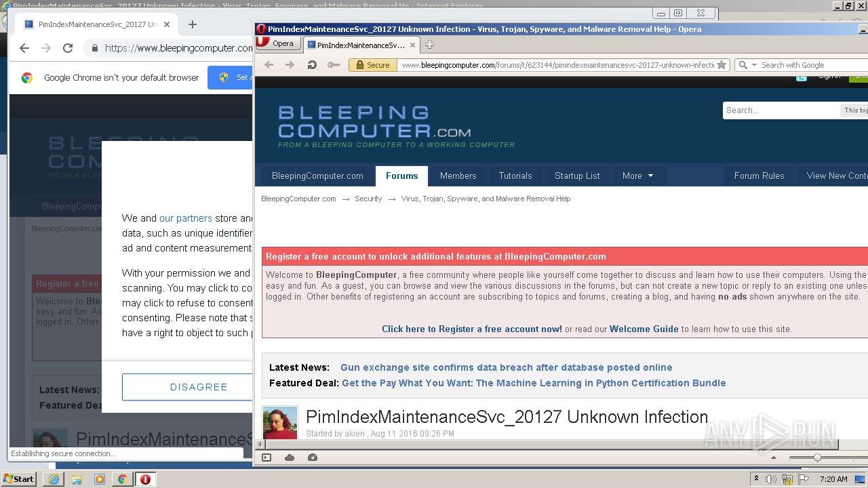Open the network tray icon
868x488 pixels.
tap(787, 479)
